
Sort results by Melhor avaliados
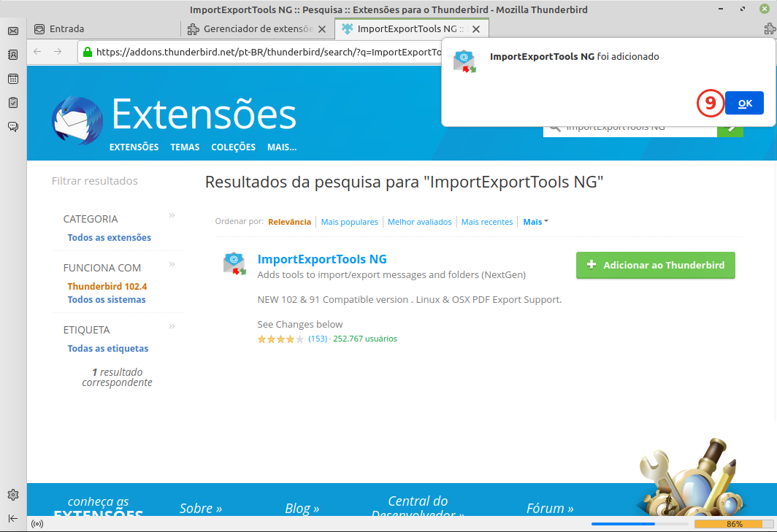click(420, 222)
